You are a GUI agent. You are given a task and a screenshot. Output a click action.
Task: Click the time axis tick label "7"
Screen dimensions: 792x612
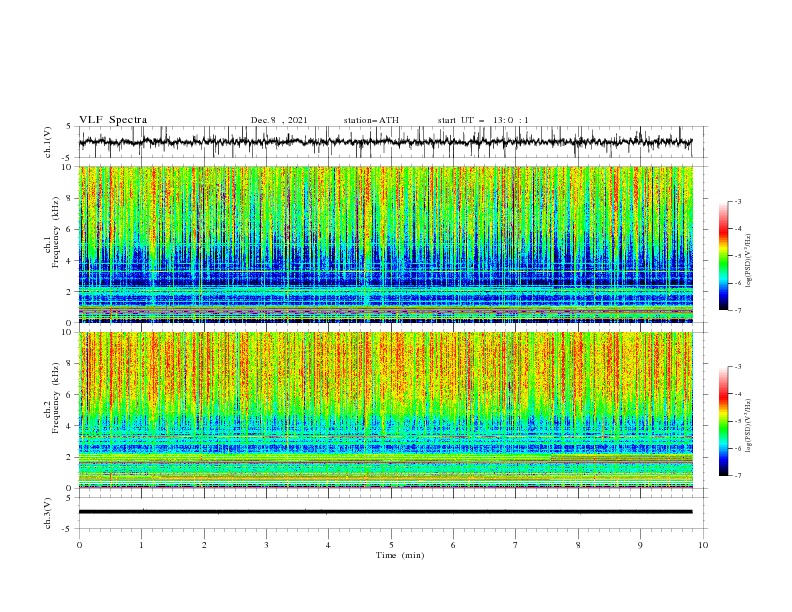[516, 545]
